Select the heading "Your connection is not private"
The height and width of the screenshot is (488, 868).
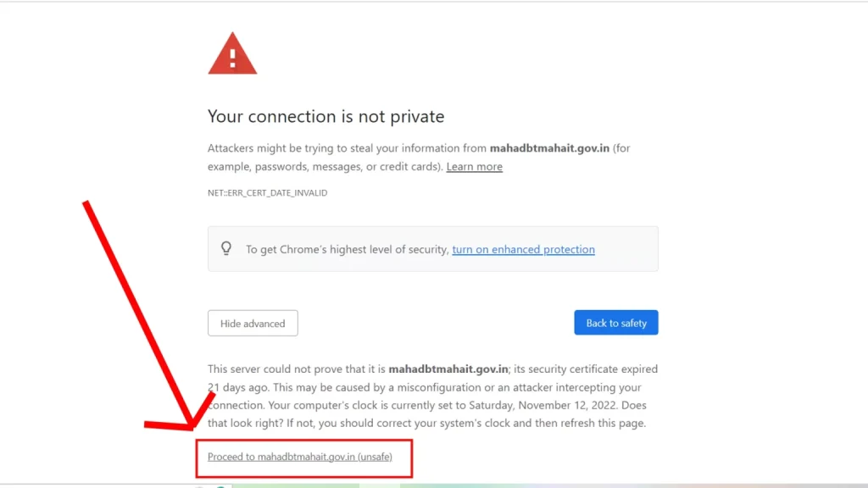[x=325, y=116]
